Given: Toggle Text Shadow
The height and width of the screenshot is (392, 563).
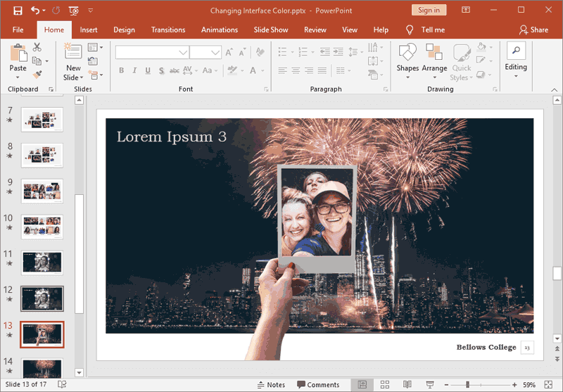Looking at the screenshot, I should point(162,70).
